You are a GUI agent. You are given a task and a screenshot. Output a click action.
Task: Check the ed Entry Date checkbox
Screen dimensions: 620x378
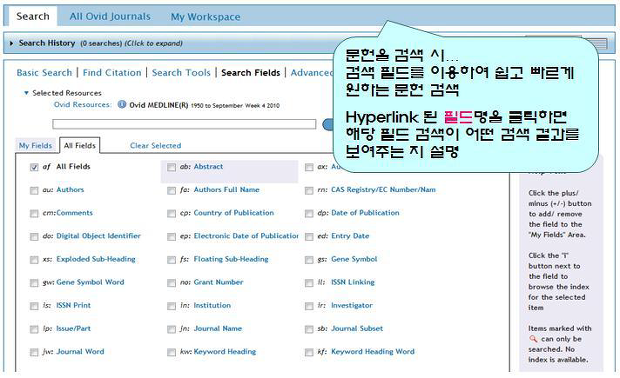309,237
